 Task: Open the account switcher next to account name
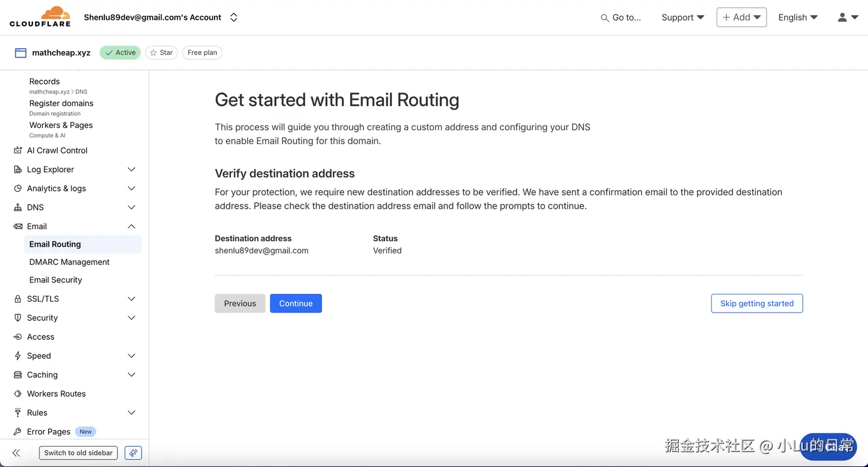pos(234,17)
